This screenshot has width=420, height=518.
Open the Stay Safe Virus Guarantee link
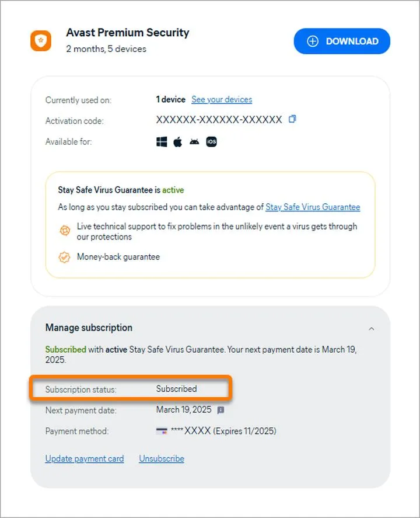pos(313,207)
